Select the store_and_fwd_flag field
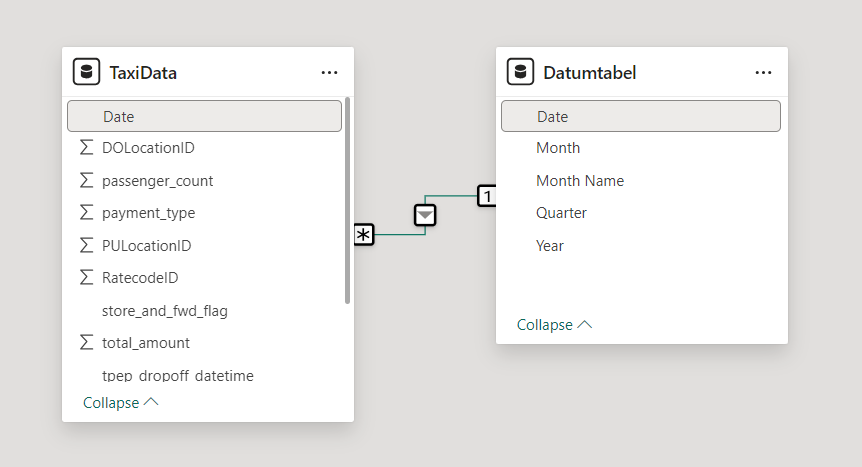 (164, 311)
